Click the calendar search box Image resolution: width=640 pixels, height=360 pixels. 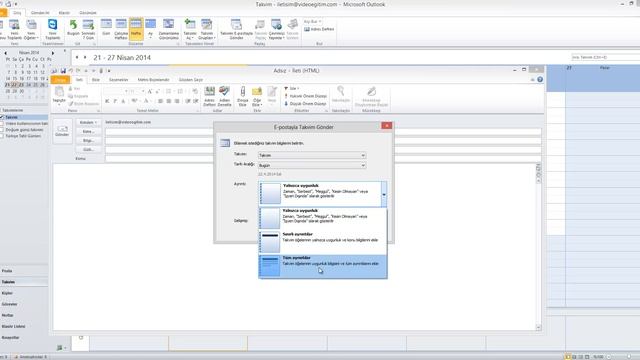coord(606,58)
